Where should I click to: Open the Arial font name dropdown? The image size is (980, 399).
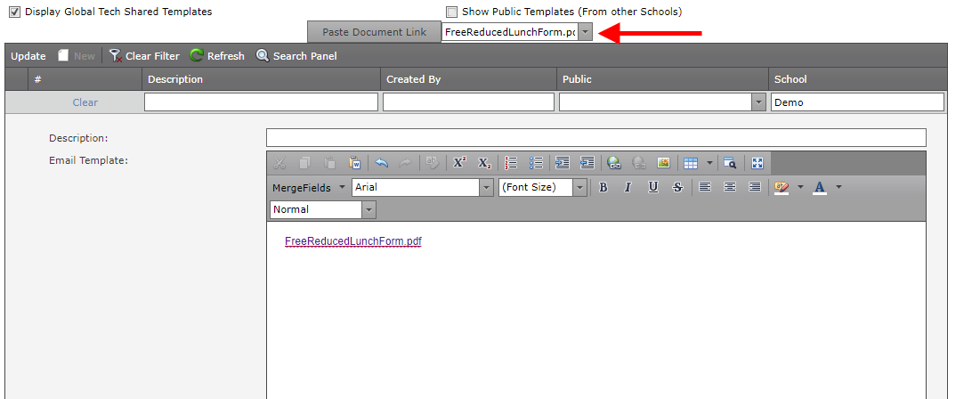[x=487, y=187]
